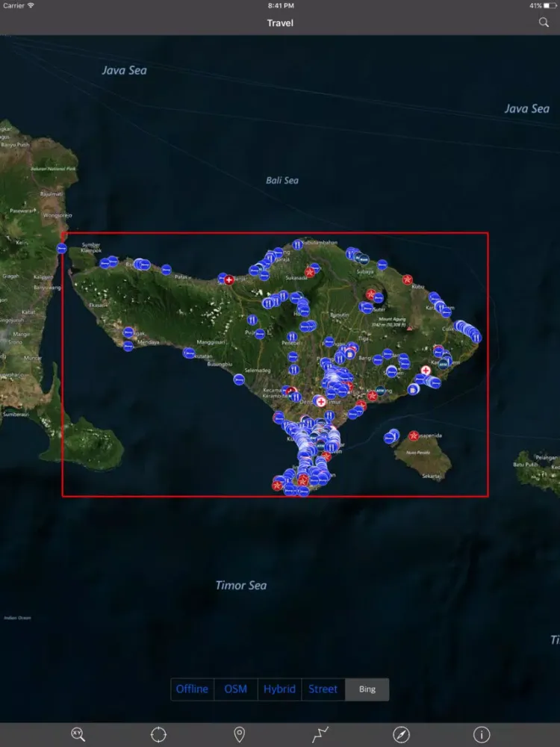Screen dimensions: 560x747
Task: Select the Bing map layer
Action: tap(367, 689)
